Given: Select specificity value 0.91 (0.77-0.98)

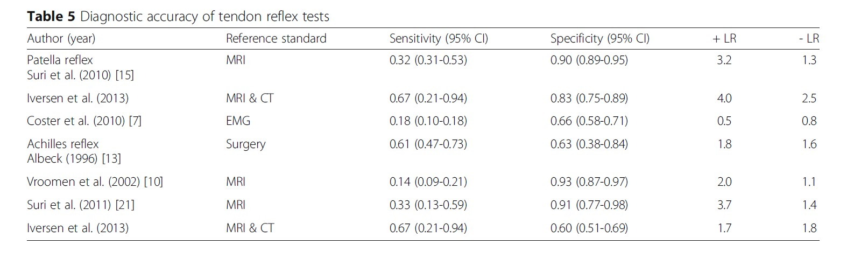Looking at the screenshot, I should point(589,205).
